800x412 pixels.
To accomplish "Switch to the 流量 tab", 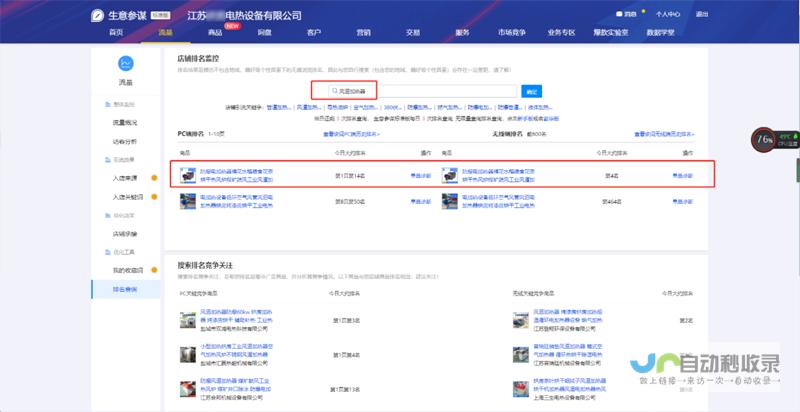I will click(166, 33).
